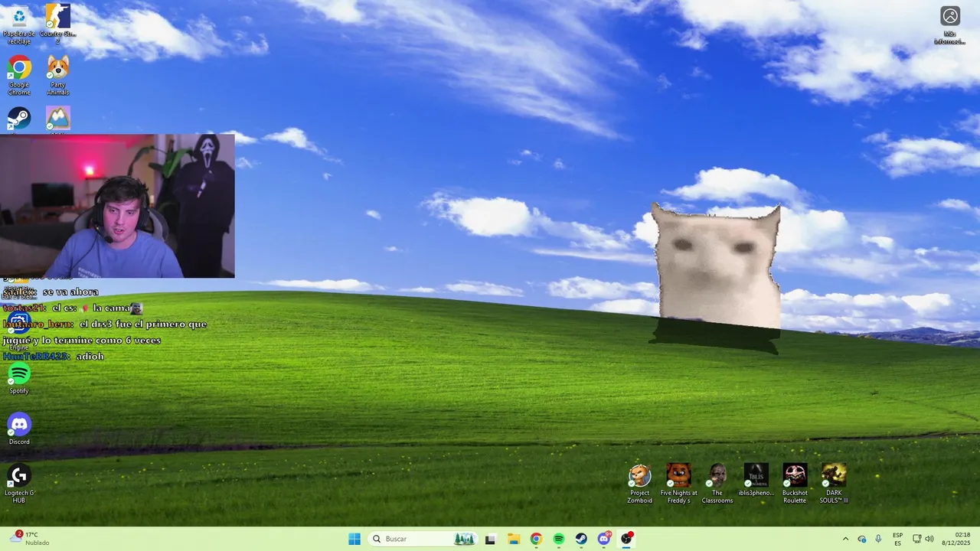Click chat username HunTeRR423
Screen dimensions: 980x551
coord(36,356)
